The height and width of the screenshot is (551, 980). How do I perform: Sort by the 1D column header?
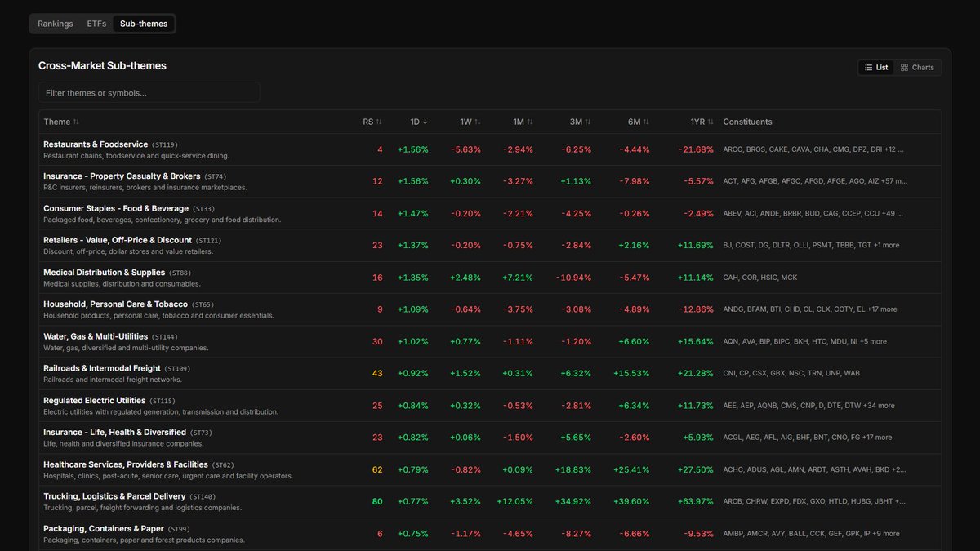point(419,122)
